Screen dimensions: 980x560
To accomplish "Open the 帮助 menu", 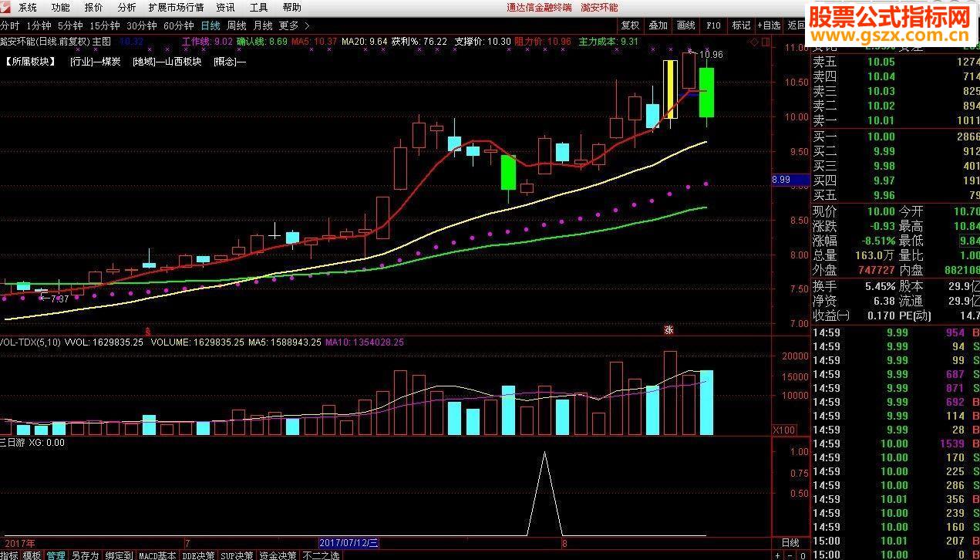I will click(291, 7).
